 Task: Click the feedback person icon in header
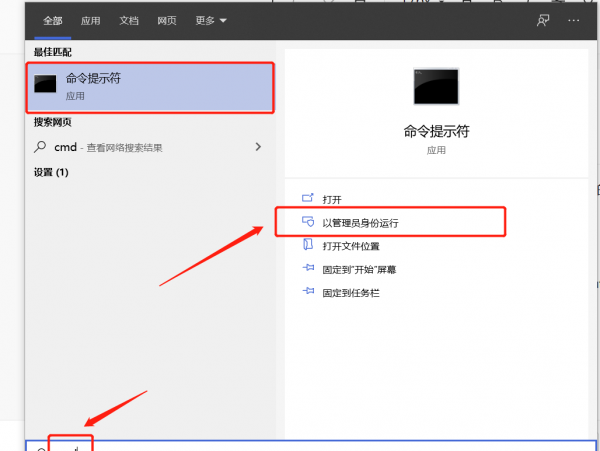click(543, 20)
